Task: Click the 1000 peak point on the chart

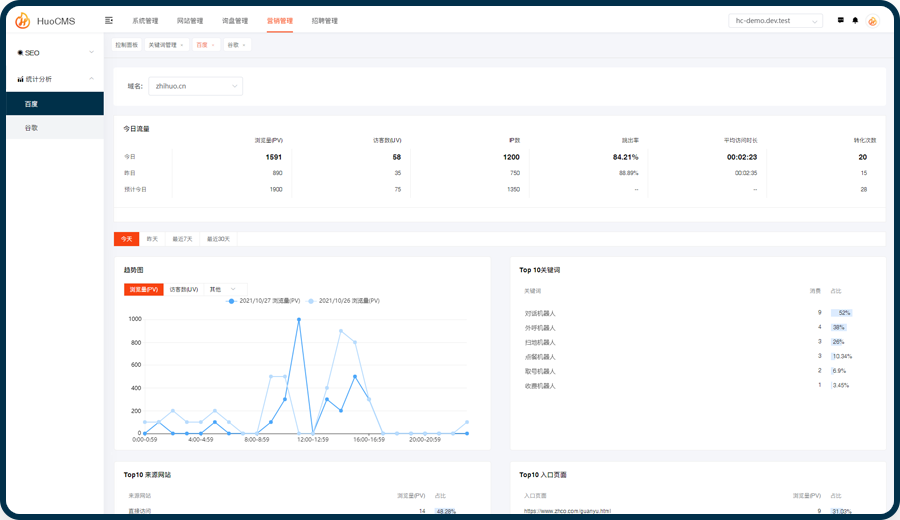Action: point(299,320)
